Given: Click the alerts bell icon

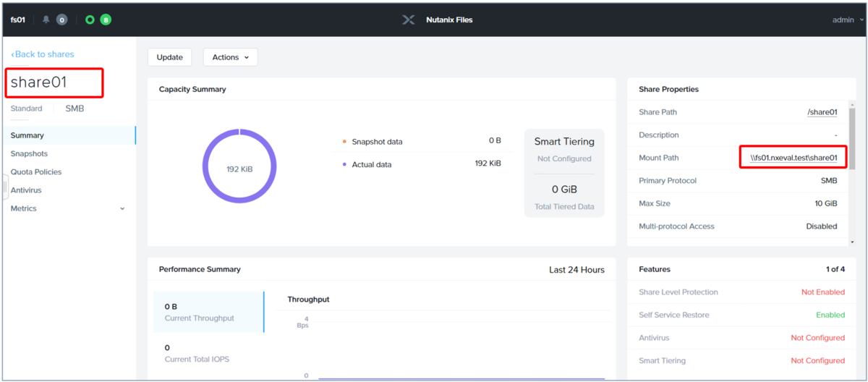Looking at the screenshot, I should click(x=46, y=20).
